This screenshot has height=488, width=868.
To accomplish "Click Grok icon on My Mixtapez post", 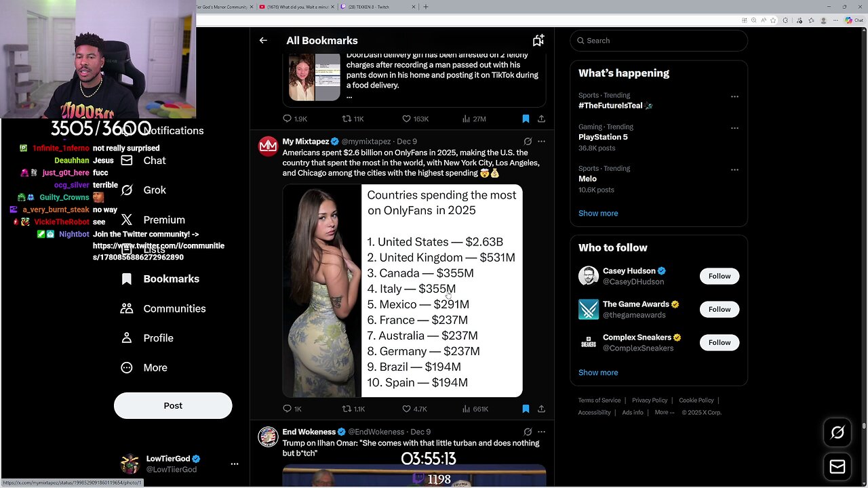I will click(528, 142).
